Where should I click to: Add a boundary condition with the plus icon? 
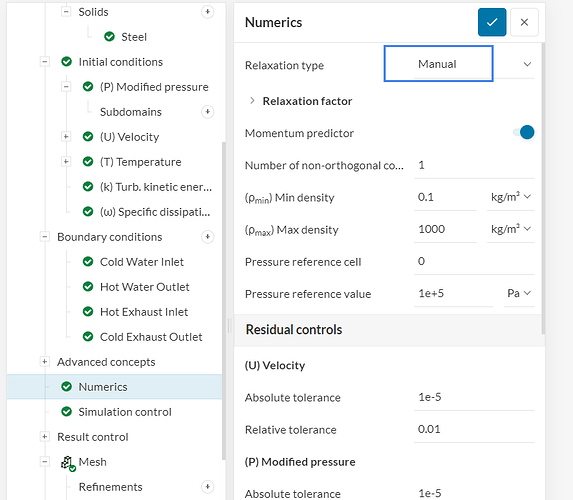coord(208,237)
